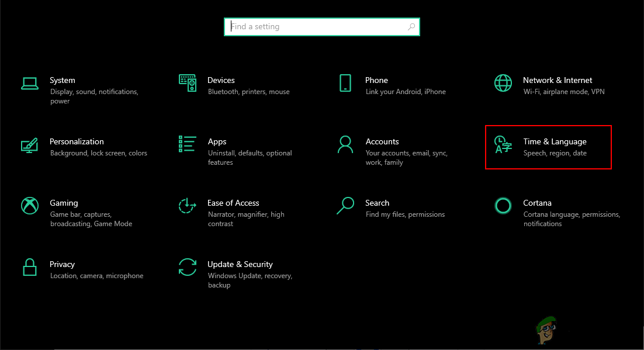Click the Gaming Xbox icon

[30, 206]
